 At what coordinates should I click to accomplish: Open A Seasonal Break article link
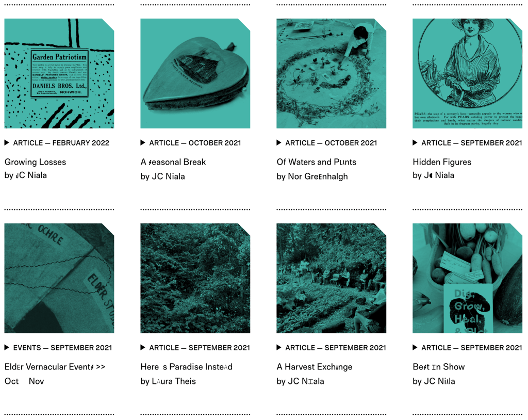pyautogui.click(x=173, y=162)
